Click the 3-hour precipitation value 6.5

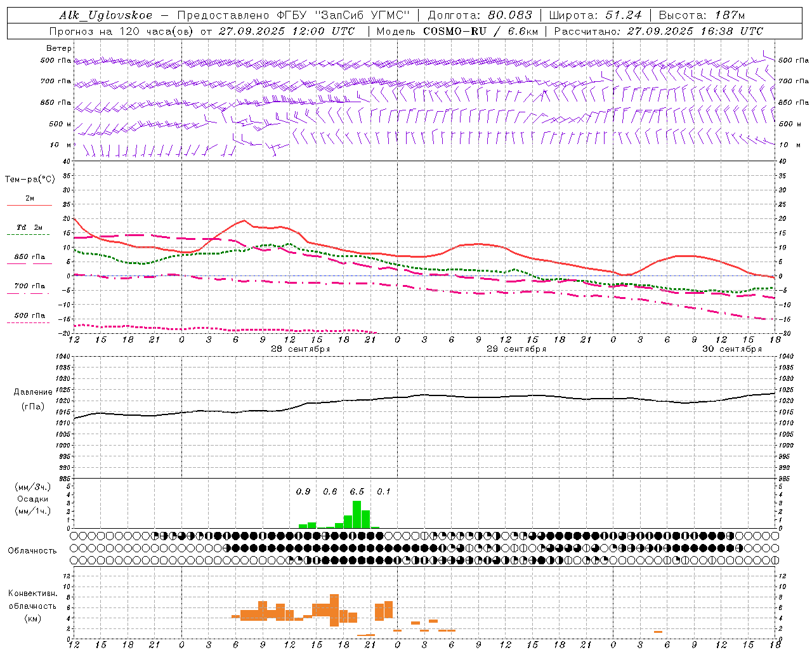tap(357, 491)
